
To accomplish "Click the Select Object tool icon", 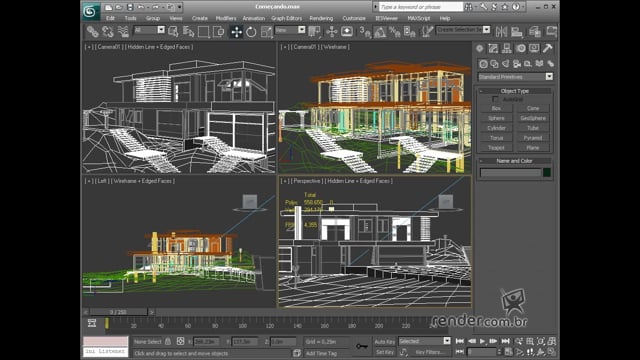I will [173, 31].
